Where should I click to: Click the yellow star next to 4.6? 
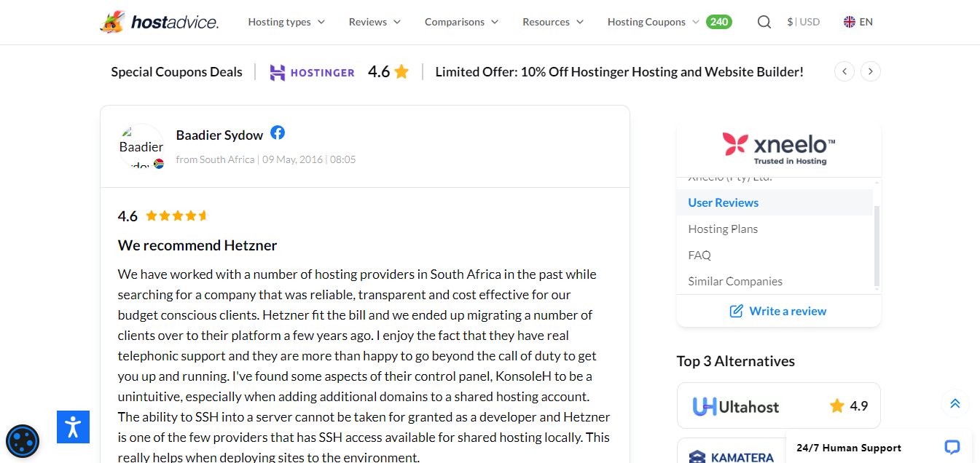(x=401, y=71)
